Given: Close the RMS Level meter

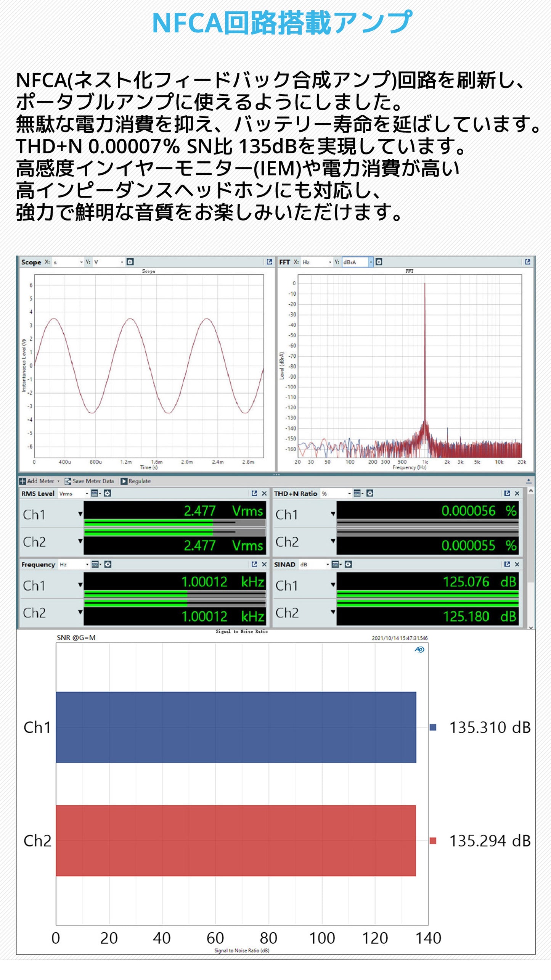Looking at the screenshot, I should tap(264, 493).
